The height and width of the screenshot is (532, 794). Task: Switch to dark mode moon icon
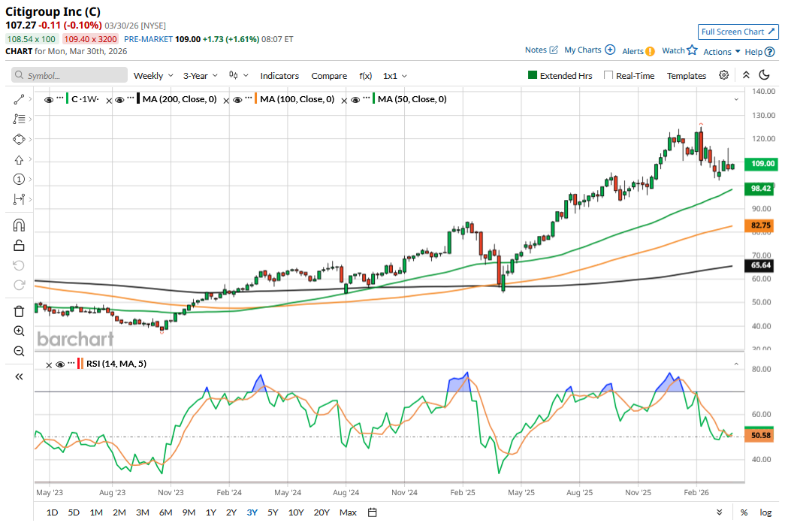coord(764,75)
